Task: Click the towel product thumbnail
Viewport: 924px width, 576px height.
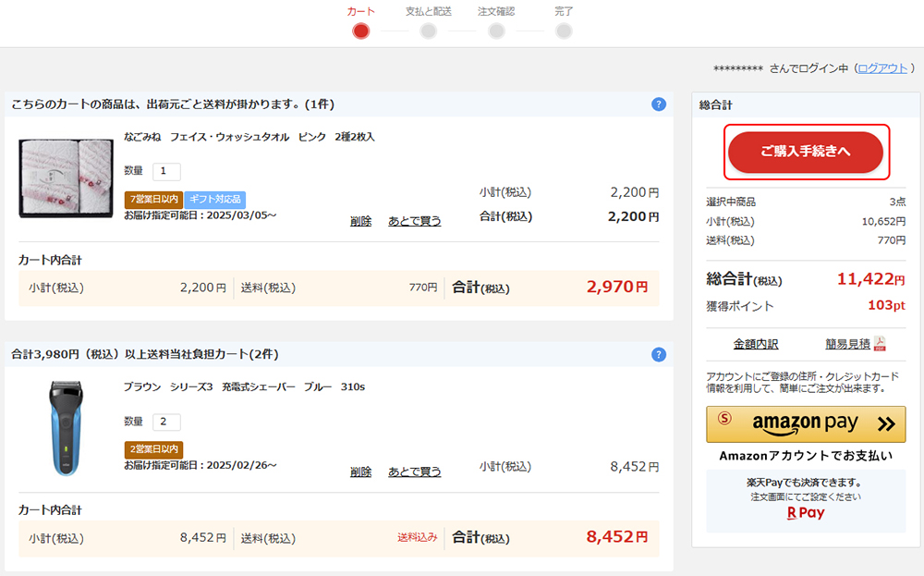Action: tap(66, 178)
